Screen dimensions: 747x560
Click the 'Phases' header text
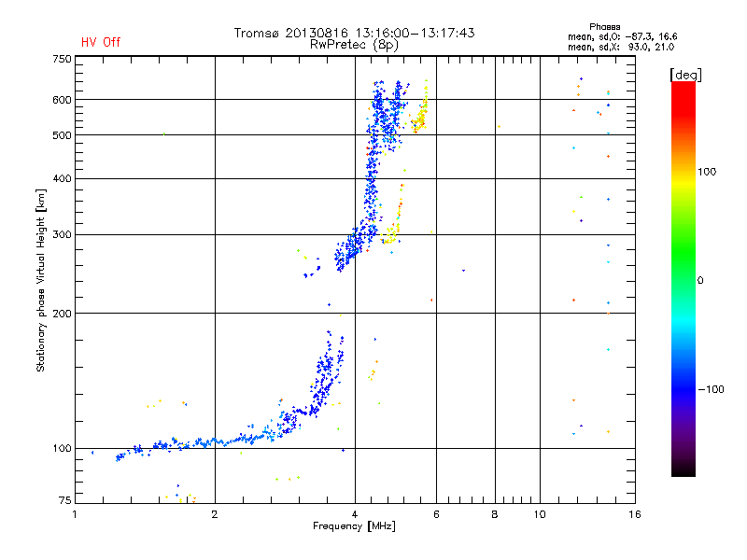click(604, 27)
